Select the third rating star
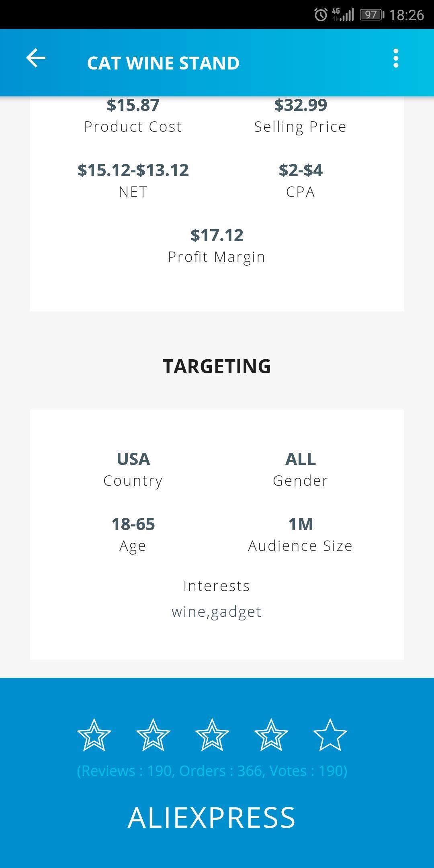The width and height of the screenshot is (434, 868). pos(212,735)
